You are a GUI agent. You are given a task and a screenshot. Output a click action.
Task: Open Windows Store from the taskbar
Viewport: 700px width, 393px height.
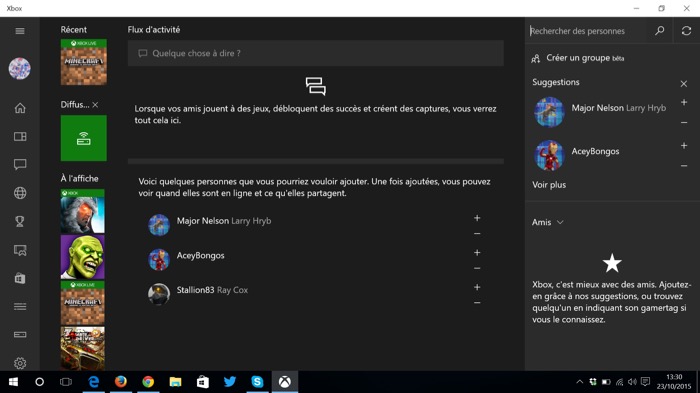[x=203, y=382]
